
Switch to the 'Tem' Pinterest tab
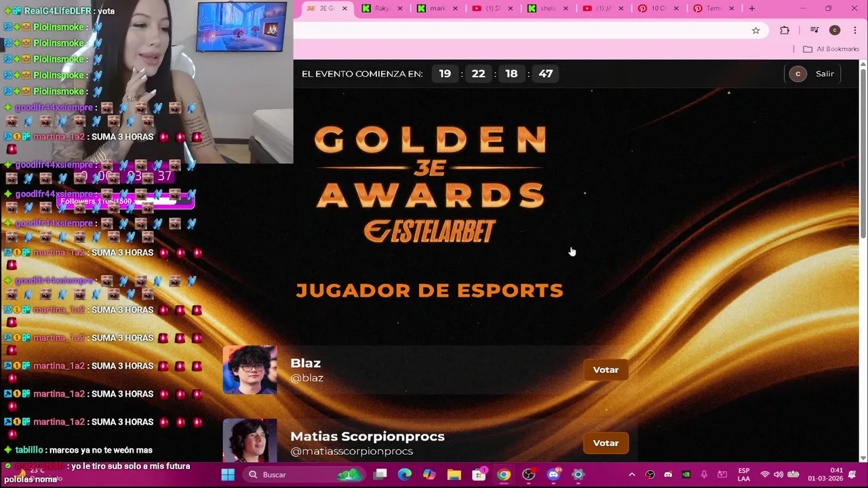coord(714,8)
